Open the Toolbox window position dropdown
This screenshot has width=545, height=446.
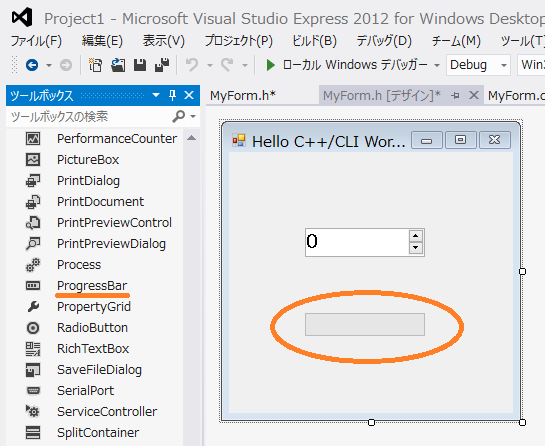point(156,95)
